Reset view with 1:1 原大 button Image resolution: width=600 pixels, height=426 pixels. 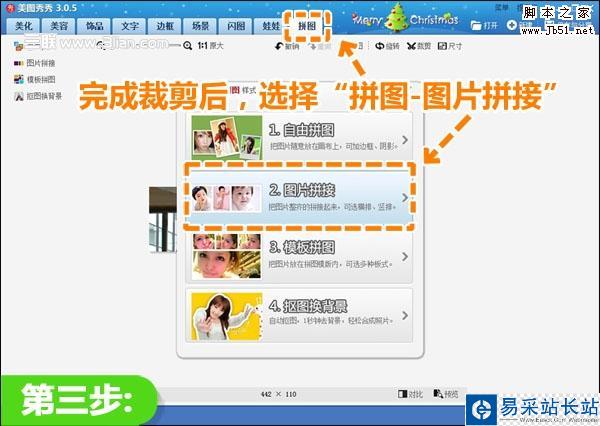click(210, 46)
